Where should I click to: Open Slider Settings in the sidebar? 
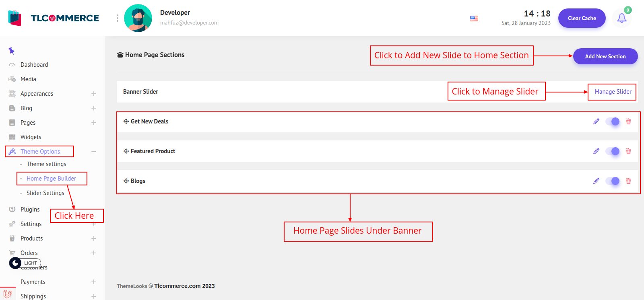coord(45,193)
